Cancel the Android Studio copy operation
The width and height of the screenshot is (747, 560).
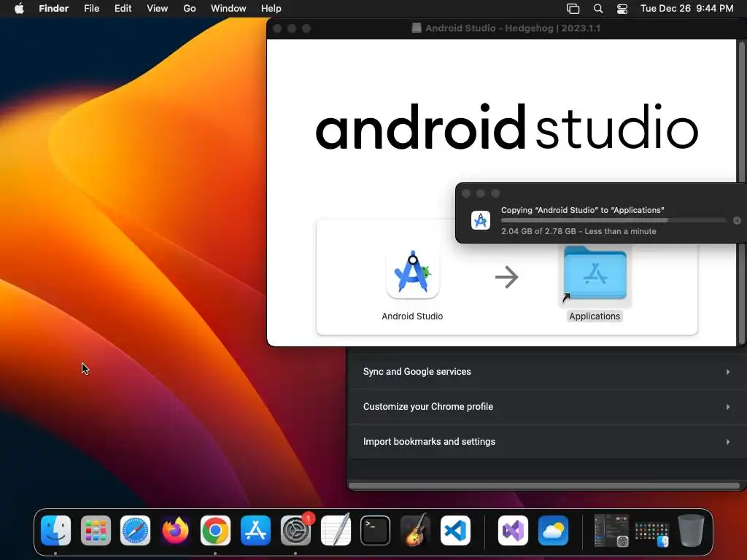click(x=737, y=220)
